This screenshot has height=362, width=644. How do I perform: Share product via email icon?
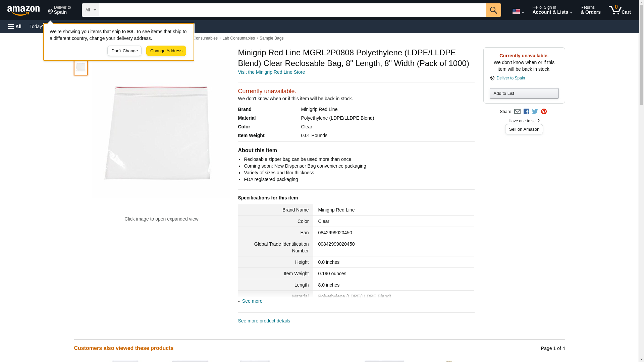517,112
